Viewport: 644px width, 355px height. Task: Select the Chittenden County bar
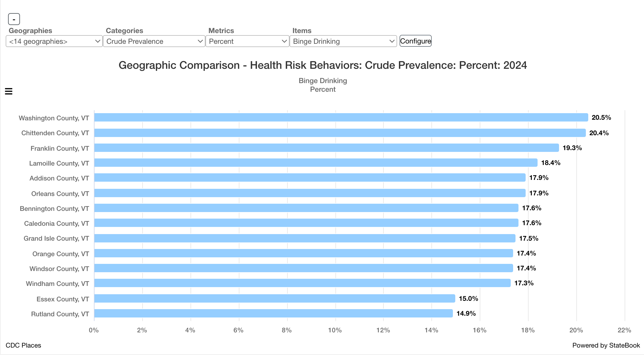pyautogui.click(x=340, y=133)
